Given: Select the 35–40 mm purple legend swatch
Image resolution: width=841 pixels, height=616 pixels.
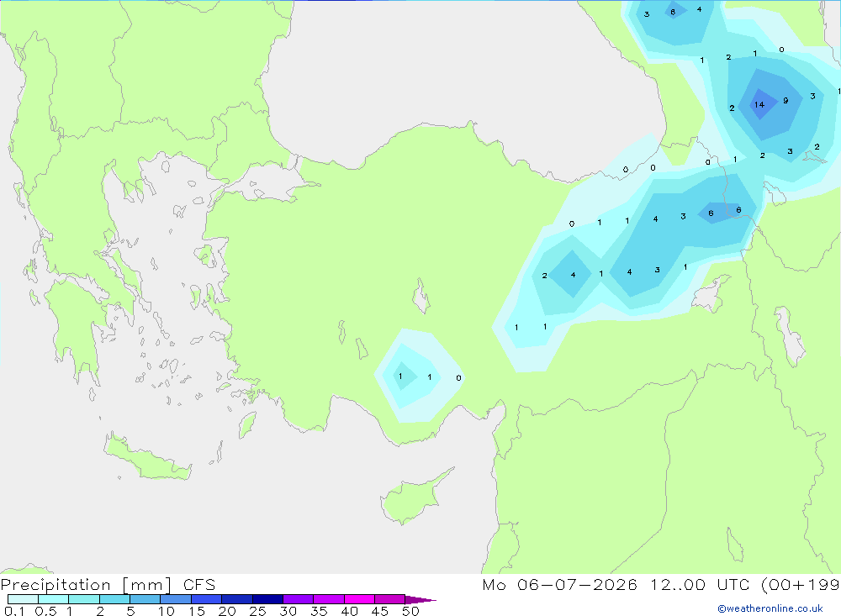Looking at the screenshot, I should pos(329,599).
